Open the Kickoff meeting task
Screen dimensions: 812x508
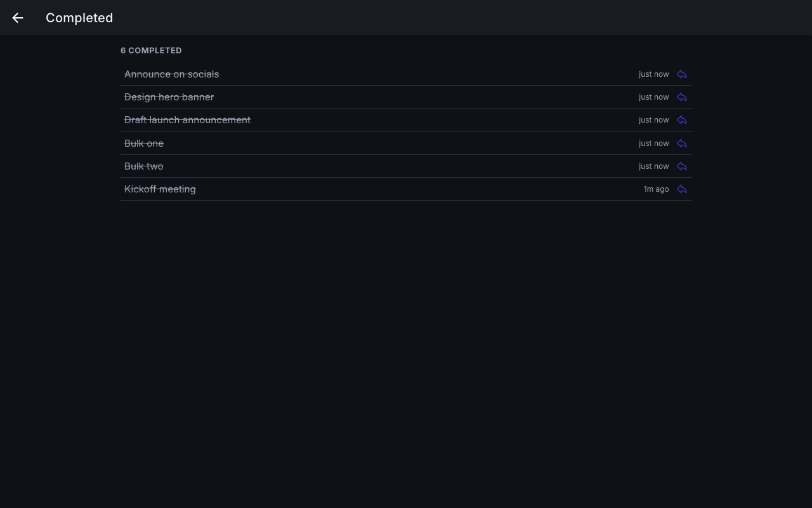(x=160, y=189)
